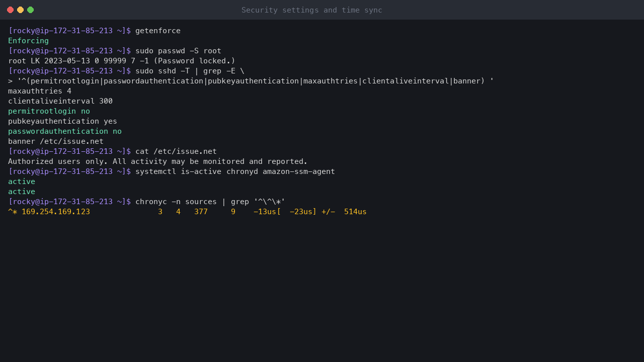Click the 'cat /etc/issue.net' command
This screenshot has height=362, width=644.
(x=176, y=151)
